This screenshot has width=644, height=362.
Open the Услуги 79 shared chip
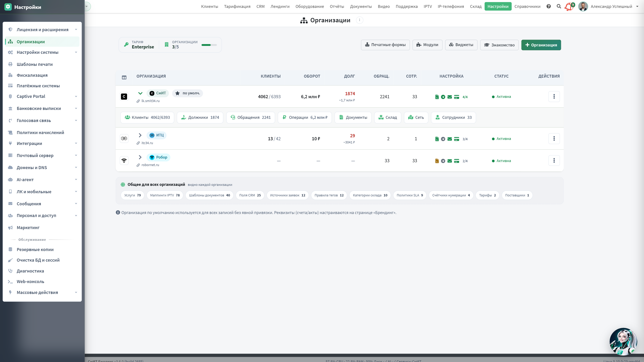132,195
